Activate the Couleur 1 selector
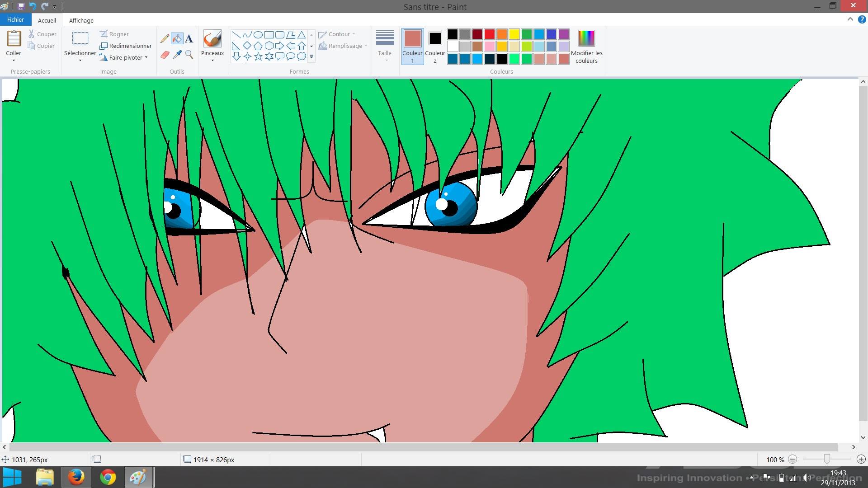 [412, 46]
